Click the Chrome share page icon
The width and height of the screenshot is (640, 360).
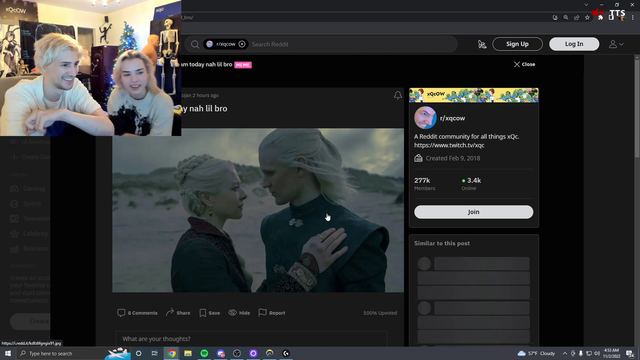pyautogui.click(x=576, y=18)
